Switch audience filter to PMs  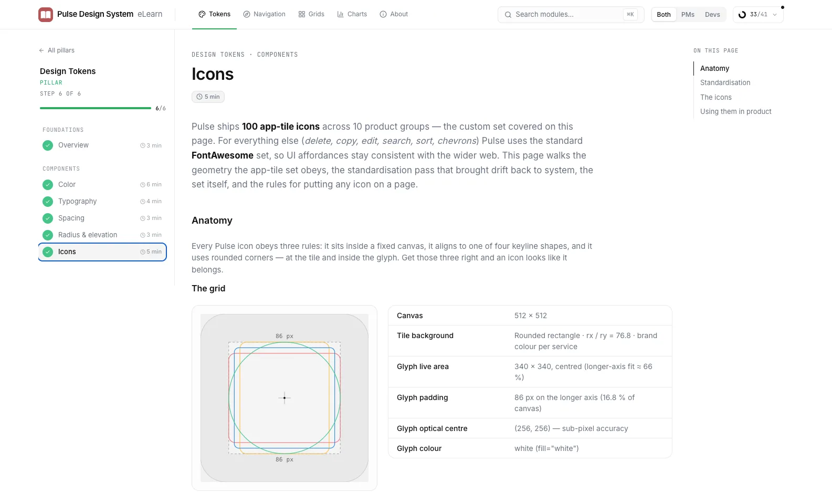[x=688, y=15]
